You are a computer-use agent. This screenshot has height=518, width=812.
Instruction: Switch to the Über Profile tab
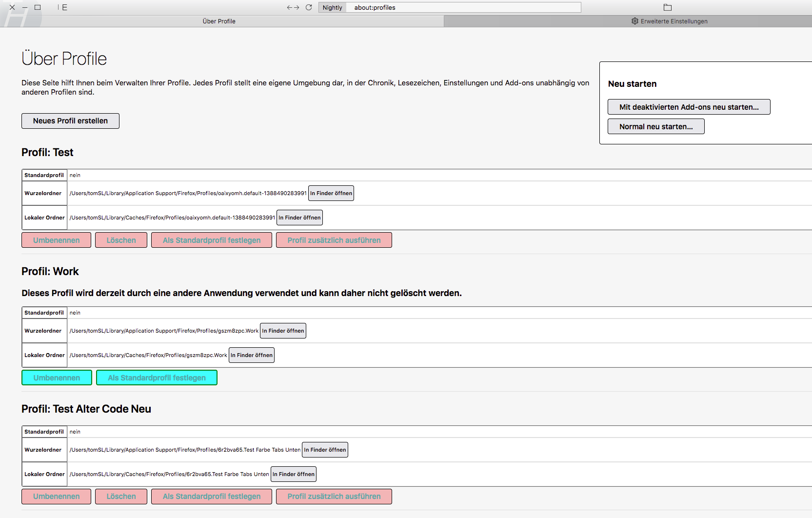click(219, 21)
